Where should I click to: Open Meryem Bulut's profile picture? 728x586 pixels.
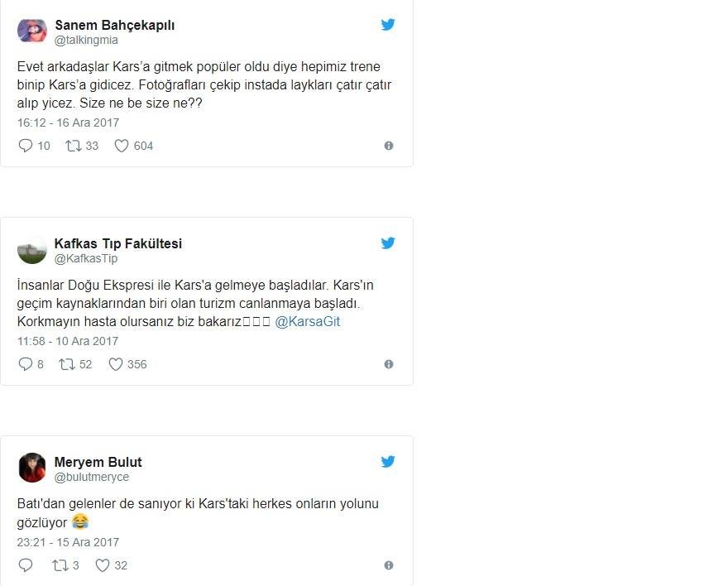coord(32,468)
